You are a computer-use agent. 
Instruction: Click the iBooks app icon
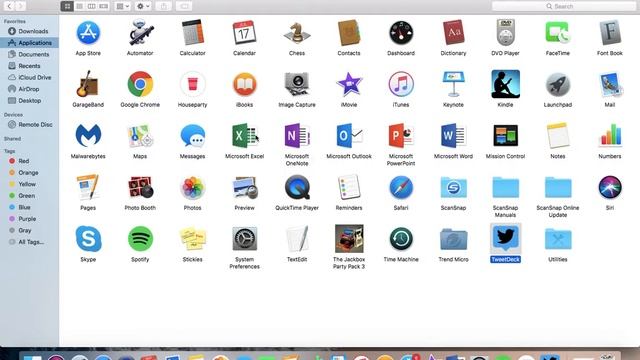coord(244,84)
